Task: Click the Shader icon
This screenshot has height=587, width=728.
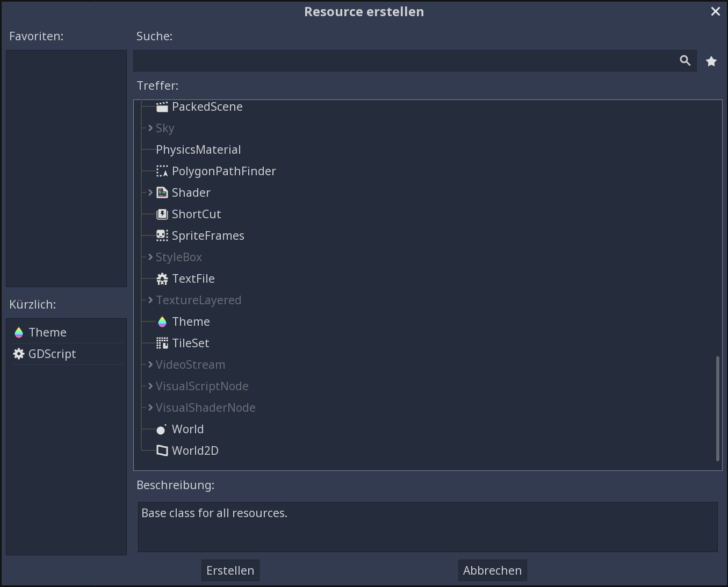Action: click(x=162, y=192)
